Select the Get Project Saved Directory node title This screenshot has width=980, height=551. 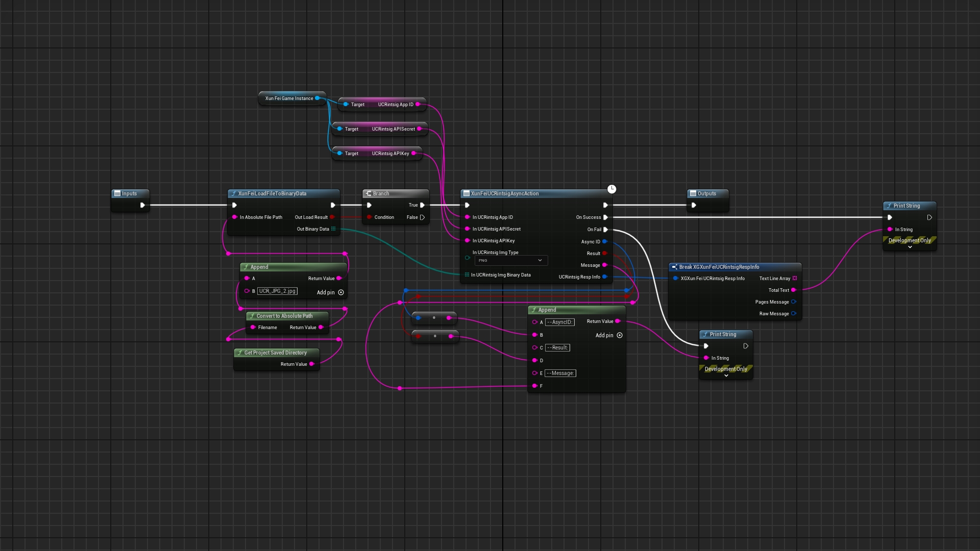pyautogui.click(x=275, y=353)
